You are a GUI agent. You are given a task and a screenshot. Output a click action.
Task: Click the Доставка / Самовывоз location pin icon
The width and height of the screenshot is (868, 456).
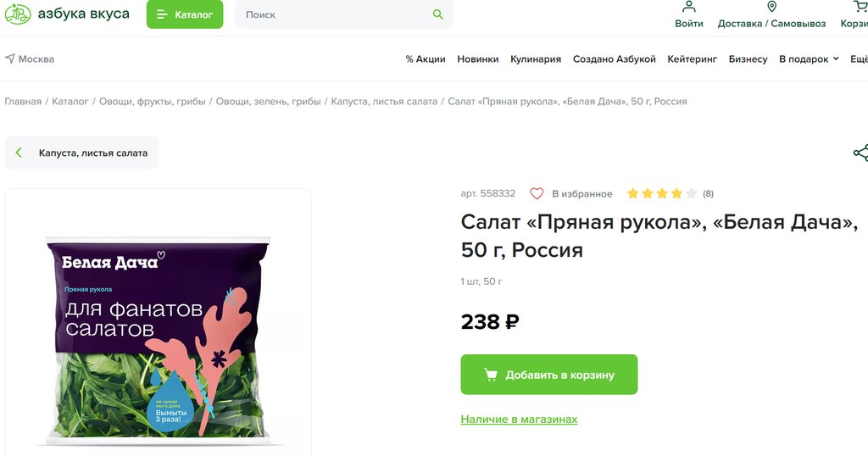click(x=771, y=8)
